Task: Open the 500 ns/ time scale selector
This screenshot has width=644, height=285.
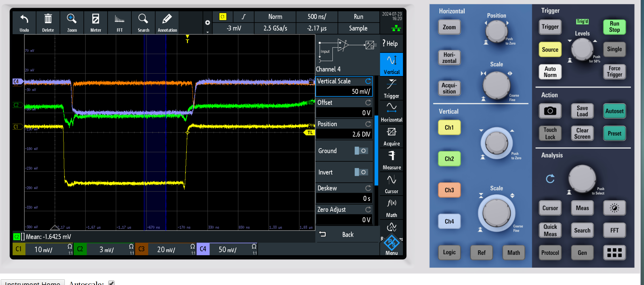Action: click(x=317, y=17)
